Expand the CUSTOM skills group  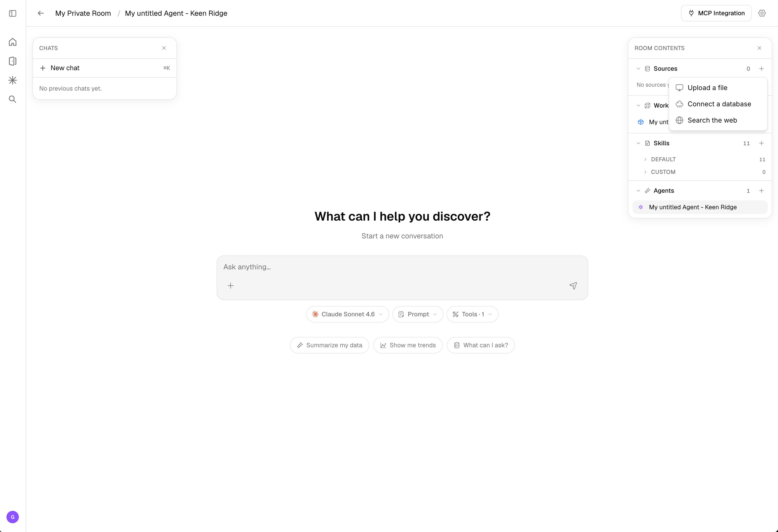[x=645, y=172]
